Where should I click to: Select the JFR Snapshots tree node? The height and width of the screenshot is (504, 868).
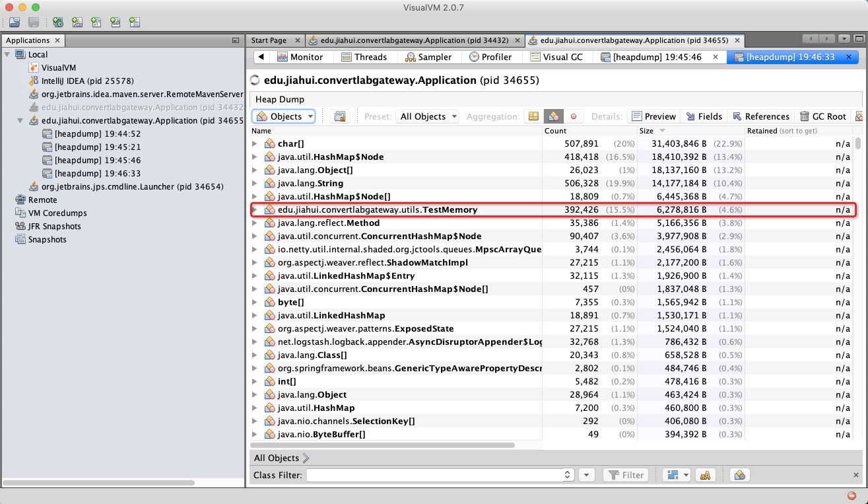click(48, 226)
